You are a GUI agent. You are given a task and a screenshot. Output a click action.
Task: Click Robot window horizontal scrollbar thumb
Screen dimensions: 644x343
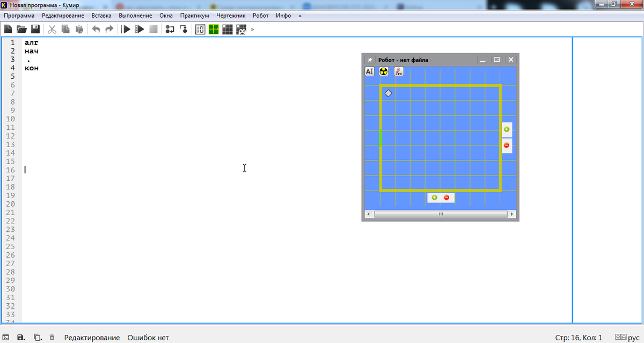[441, 214]
